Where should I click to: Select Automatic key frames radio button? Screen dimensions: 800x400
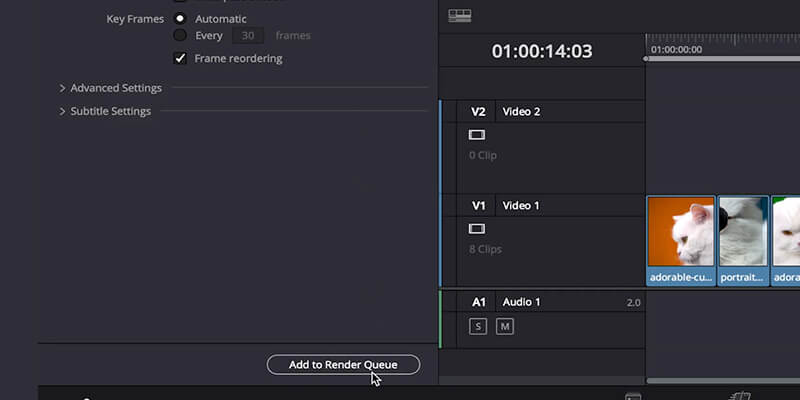[x=180, y=19]
